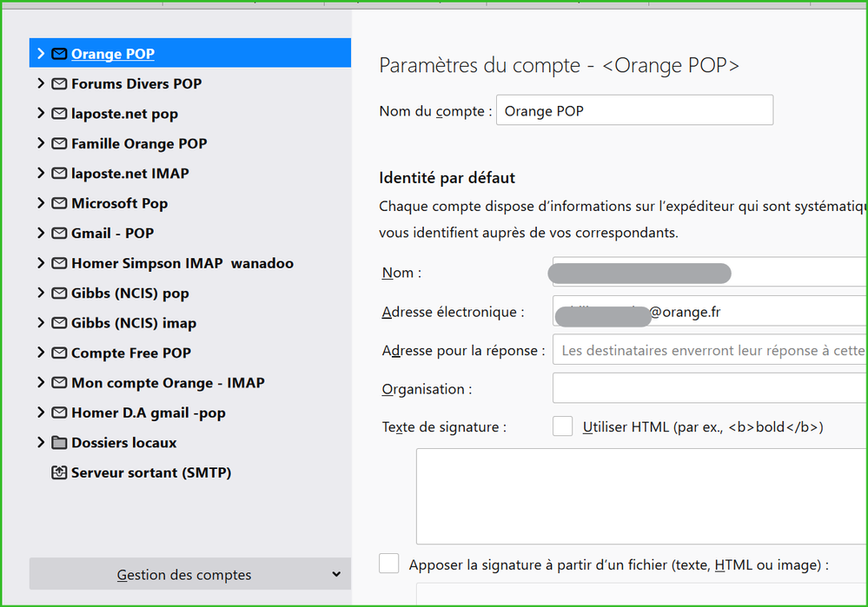Screen dimensions: 868x607
Task: Click the mail icon beside Forums Divers POP
Action: click(59, 83)
